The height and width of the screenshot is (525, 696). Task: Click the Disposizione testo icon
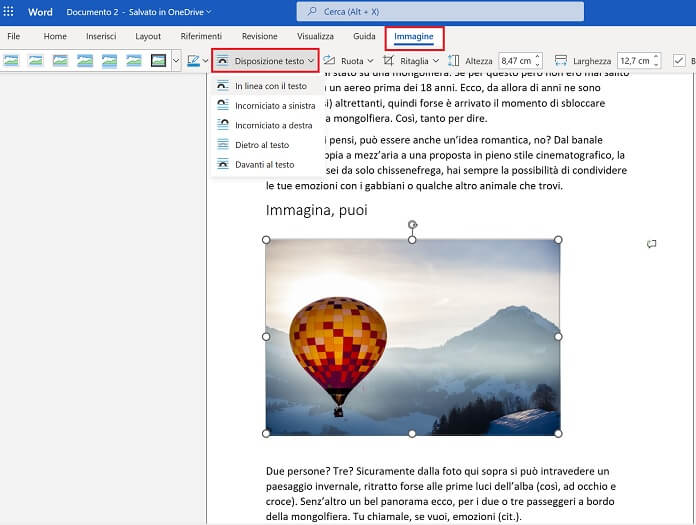(x=223, y=61)
